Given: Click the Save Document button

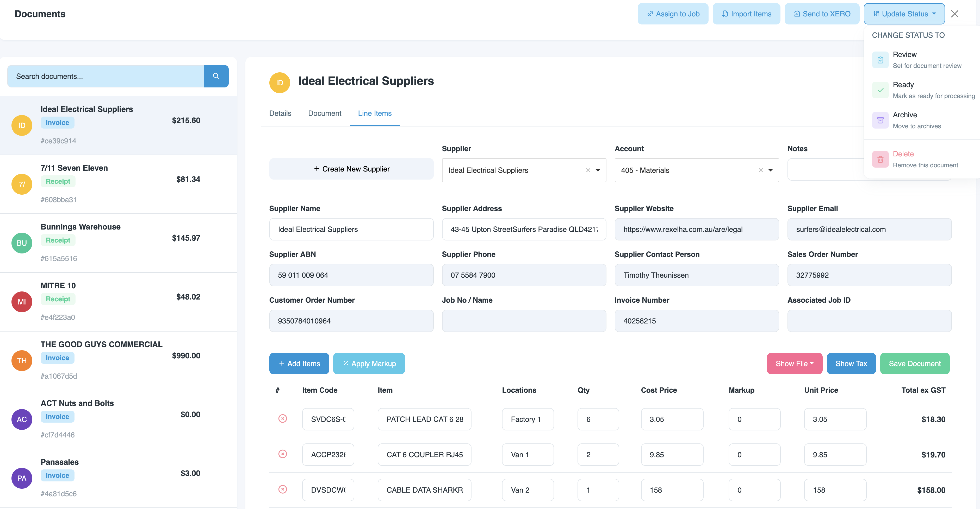Looking at the screenshot, I should click(914, 364).
